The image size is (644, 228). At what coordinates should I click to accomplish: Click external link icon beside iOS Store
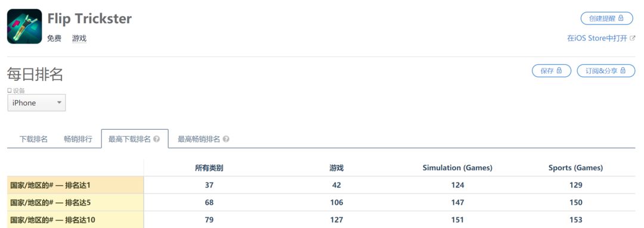(633, 38)
